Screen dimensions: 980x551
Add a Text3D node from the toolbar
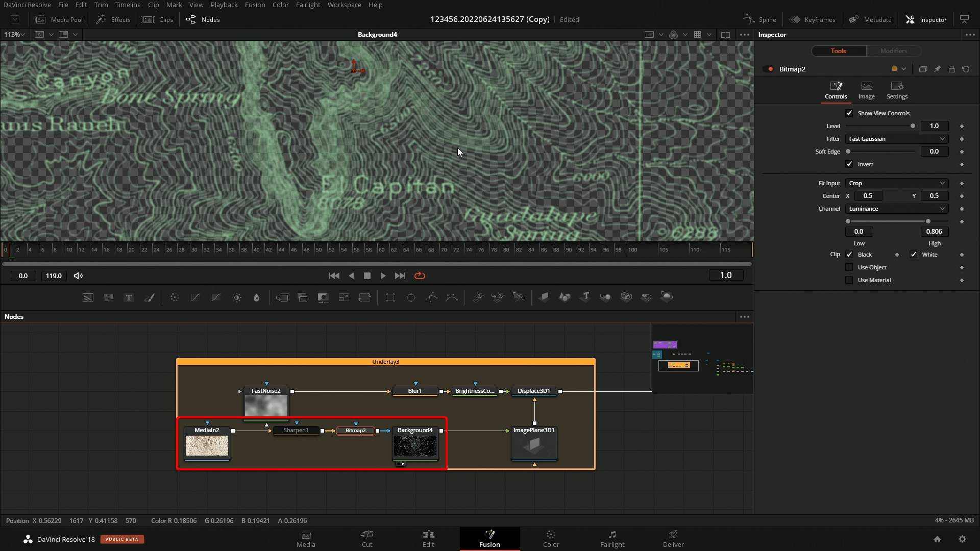click(x=585, y=297)
